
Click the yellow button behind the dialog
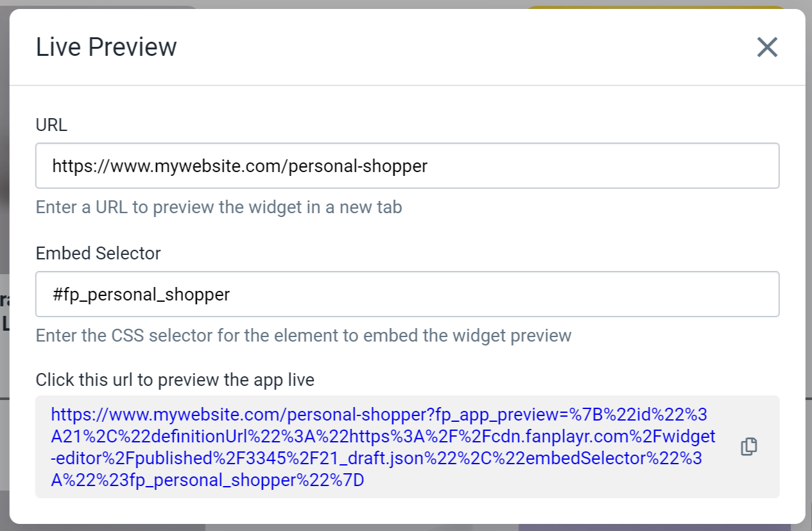(x=655, y=8)
